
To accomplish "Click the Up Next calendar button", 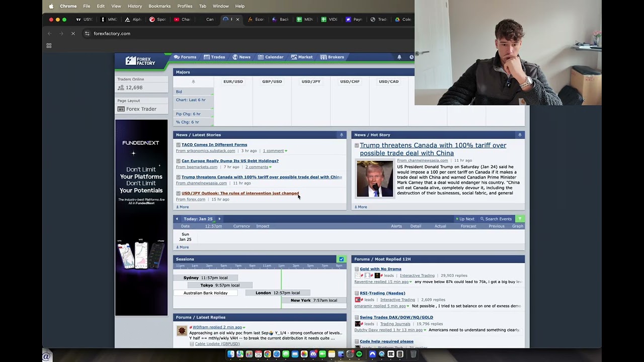I will tap(465, 219).
